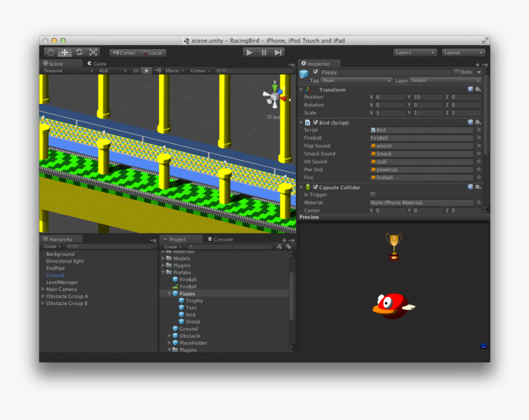
Task: Click the scene orientation gizmo
Action: click(276, 97)
